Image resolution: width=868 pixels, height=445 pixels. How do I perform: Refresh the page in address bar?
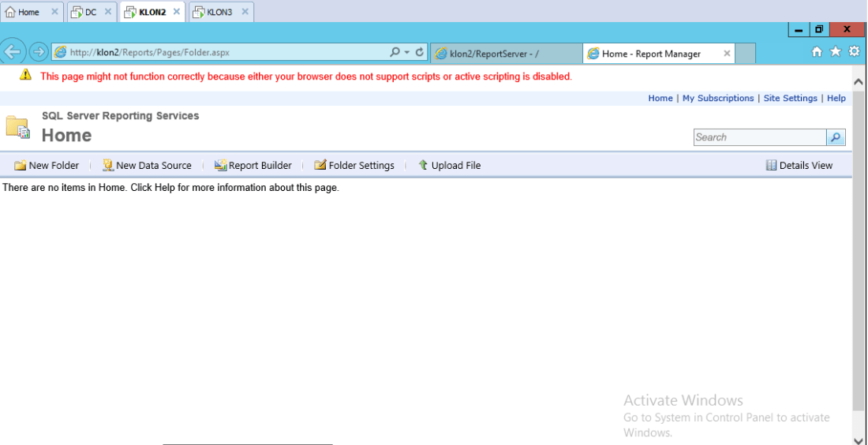pyautogui.click(x=420, y=53)
